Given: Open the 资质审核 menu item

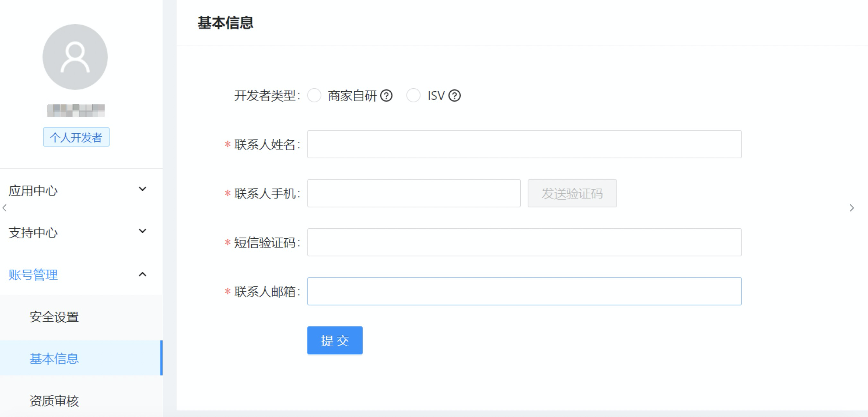Looking at the screenshot, I should pos(54,401).
